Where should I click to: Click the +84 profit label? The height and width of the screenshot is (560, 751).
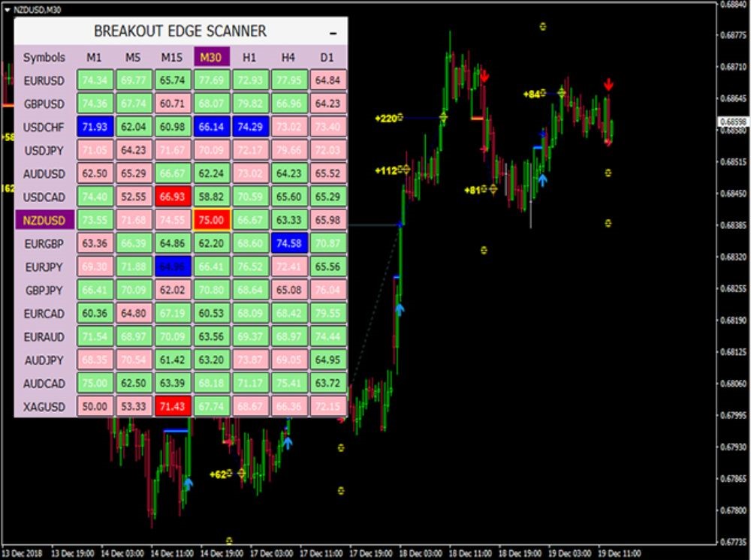[533, 94]
